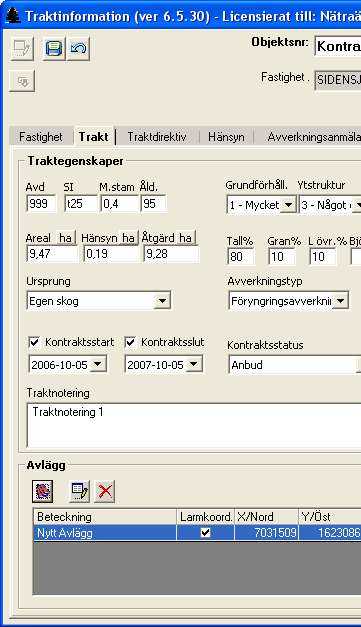
Task: Click the Beteckning column header
Action: tap(105, 517)
